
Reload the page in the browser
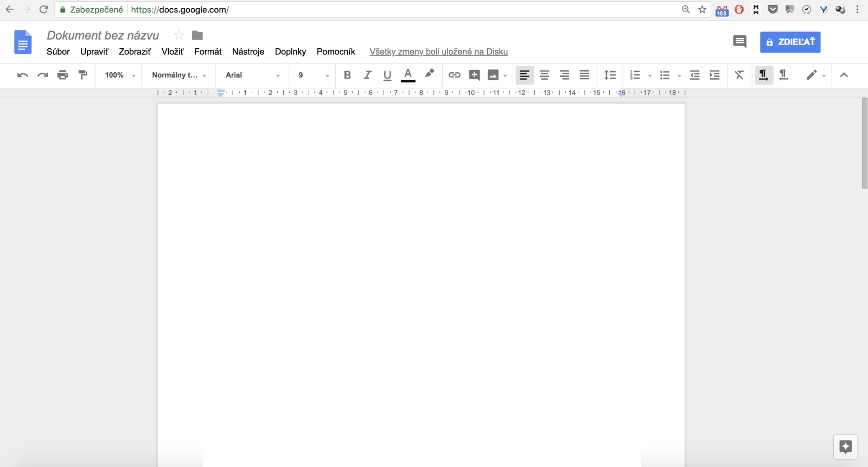coord(43,9)
